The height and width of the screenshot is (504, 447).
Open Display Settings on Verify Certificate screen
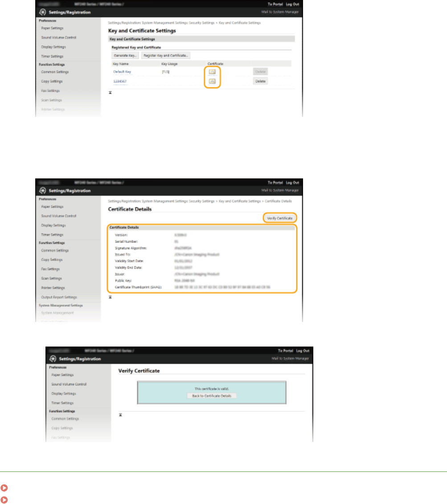pos(64,393)
